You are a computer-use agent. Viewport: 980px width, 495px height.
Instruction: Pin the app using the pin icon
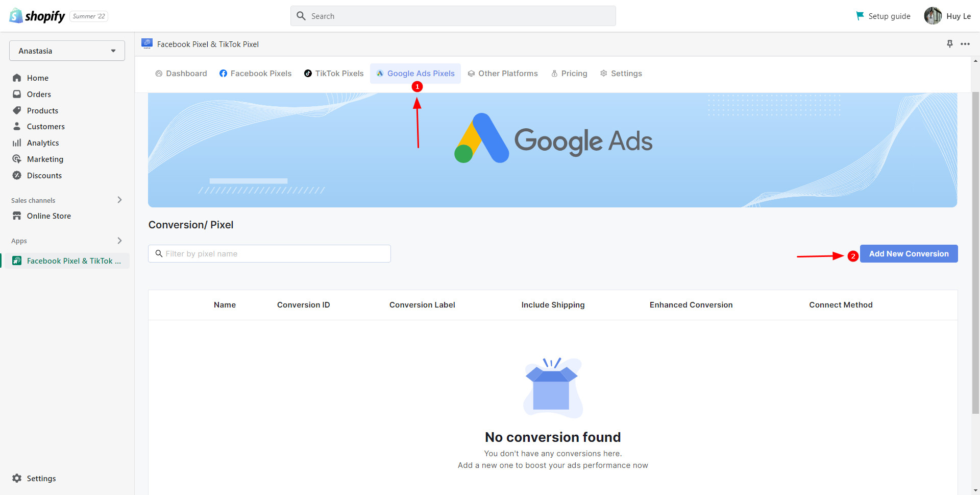(950, 44)
